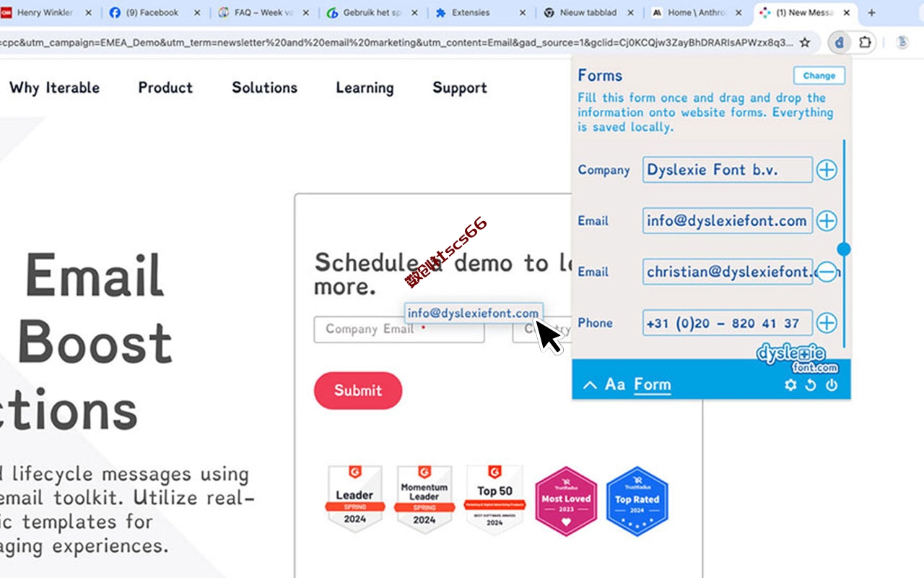The height and width of the screenshot is (578, 924).
Task: Click the christian@dyslexiefont email field
Action: [728, 272]
